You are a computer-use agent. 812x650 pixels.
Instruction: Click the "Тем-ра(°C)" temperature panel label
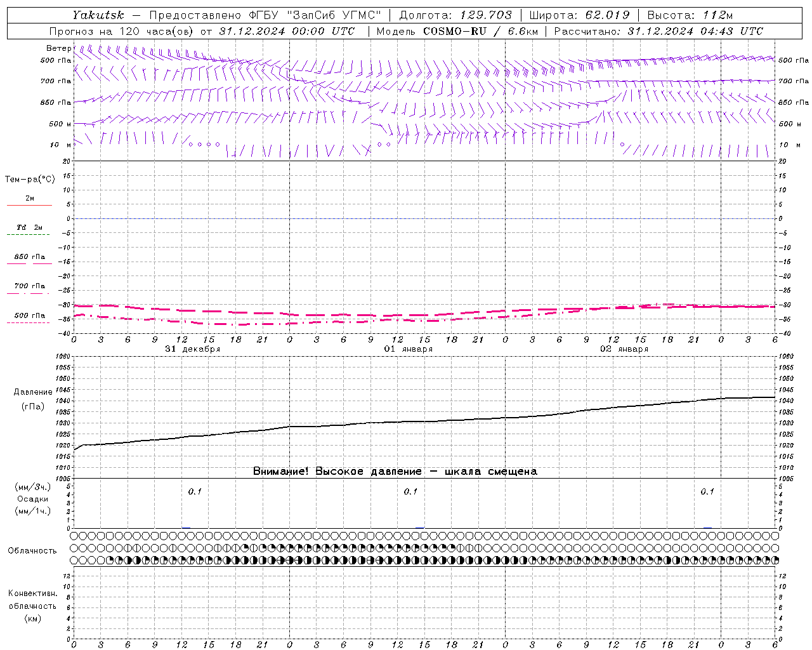30,180
